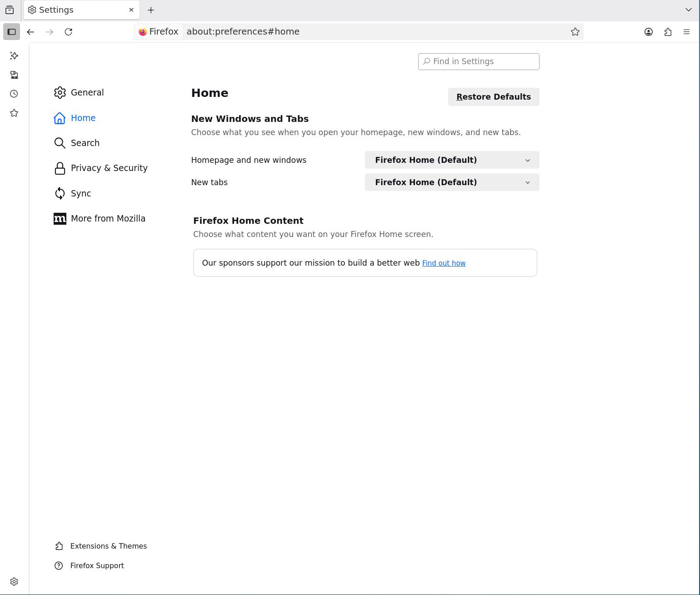Click the forward navigation arrow
Viewport: 700px width, 595px height.
pos(50,32)
